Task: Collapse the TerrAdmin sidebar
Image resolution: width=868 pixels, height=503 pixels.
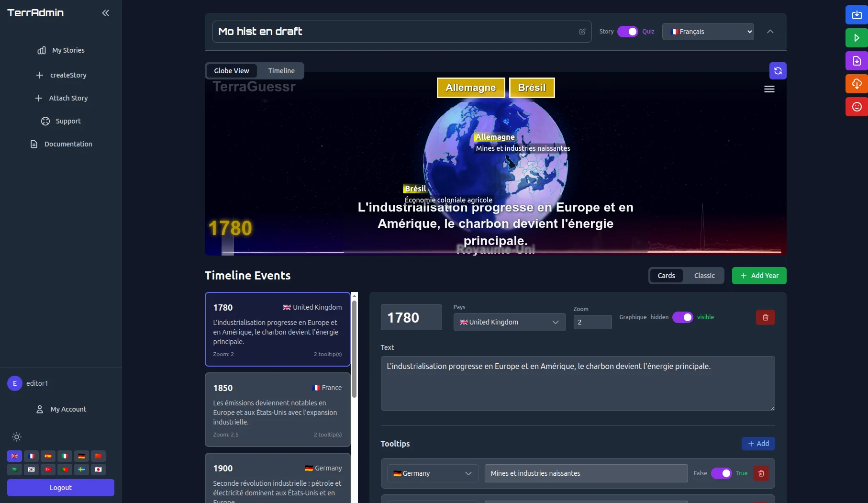Action: (105, 13)
